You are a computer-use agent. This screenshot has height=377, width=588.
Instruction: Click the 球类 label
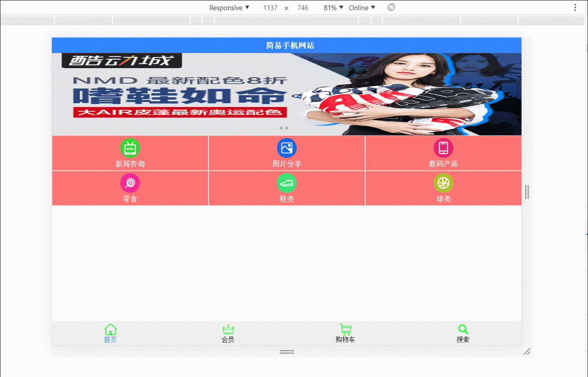tap(444, 199)
